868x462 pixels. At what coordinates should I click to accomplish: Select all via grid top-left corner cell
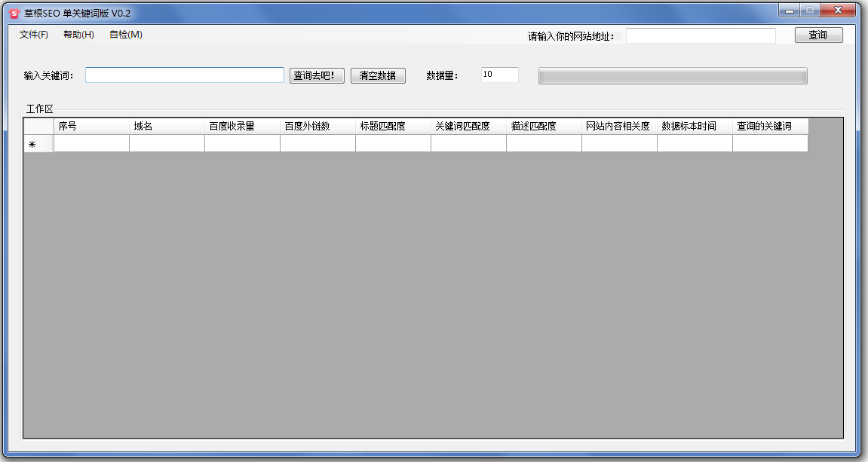tap(38, 126)
